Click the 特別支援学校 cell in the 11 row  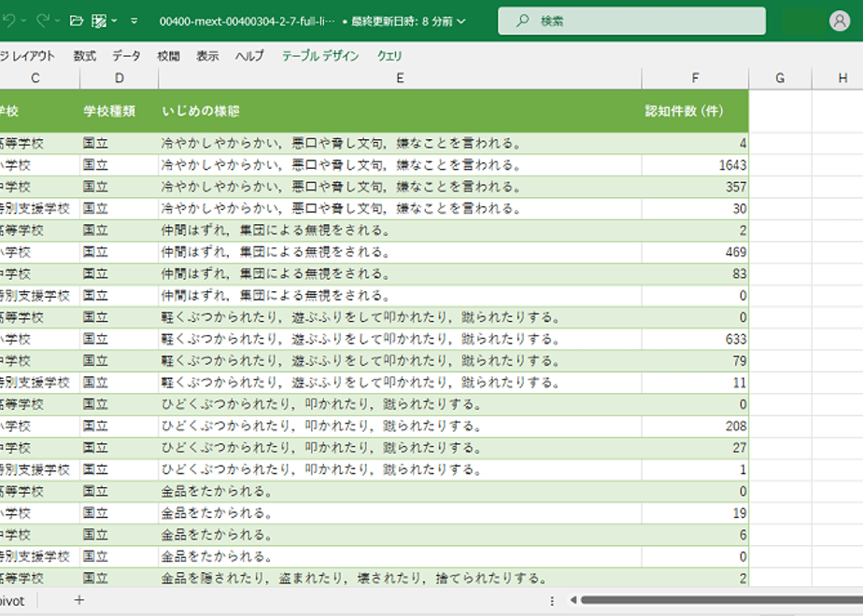pyautogui.click(x=39, y=383)
